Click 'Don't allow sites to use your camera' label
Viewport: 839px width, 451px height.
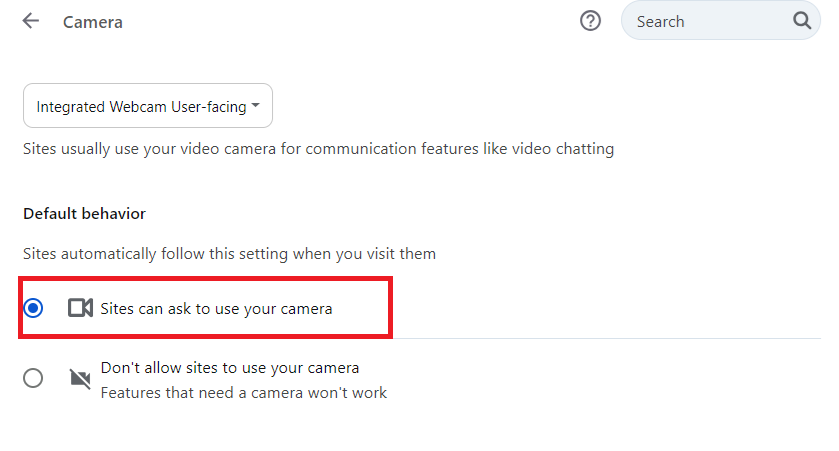point(230,367)
